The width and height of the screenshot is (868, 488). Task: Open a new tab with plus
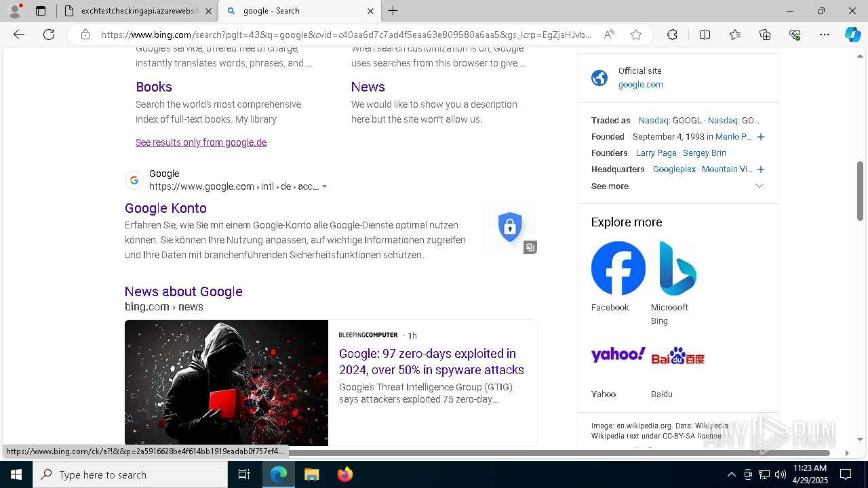pos(393,11)
